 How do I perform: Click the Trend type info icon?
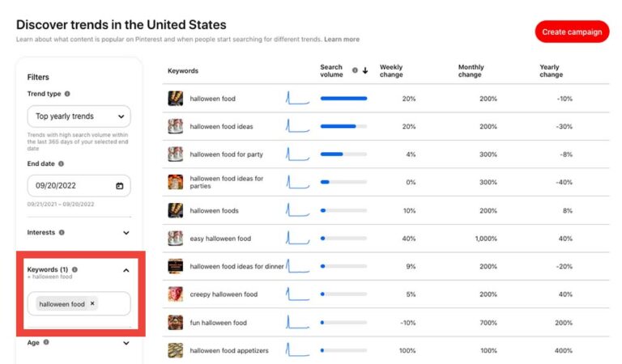point(67,94)
